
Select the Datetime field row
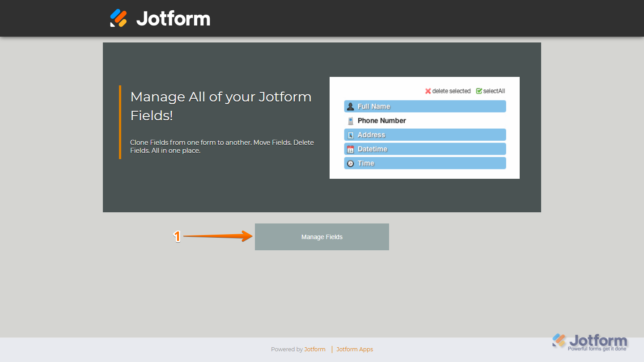point(425,149)
